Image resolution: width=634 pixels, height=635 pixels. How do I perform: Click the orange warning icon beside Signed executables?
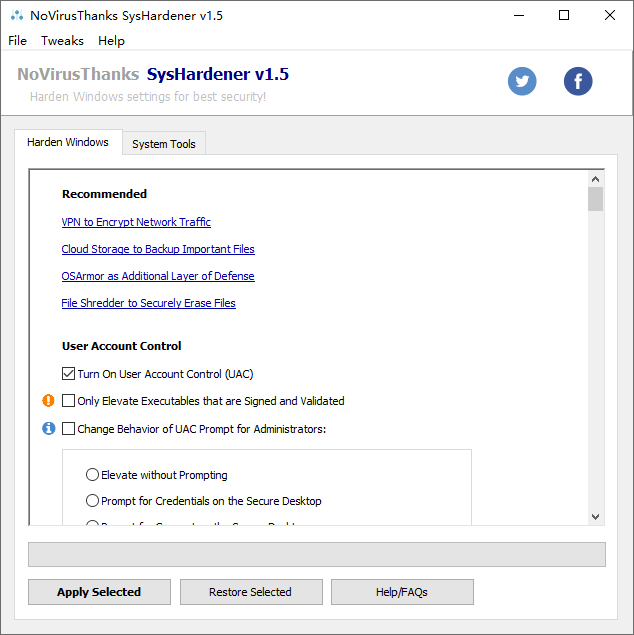point(48,401)
